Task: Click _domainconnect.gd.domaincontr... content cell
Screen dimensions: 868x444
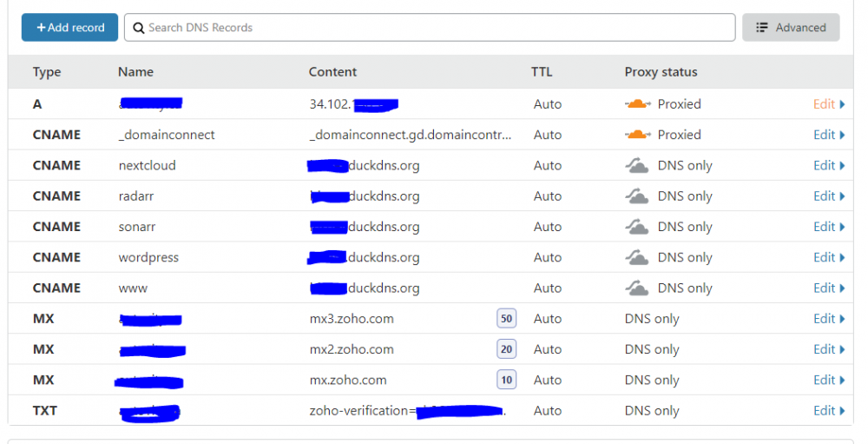Action: tap(411, 135)
